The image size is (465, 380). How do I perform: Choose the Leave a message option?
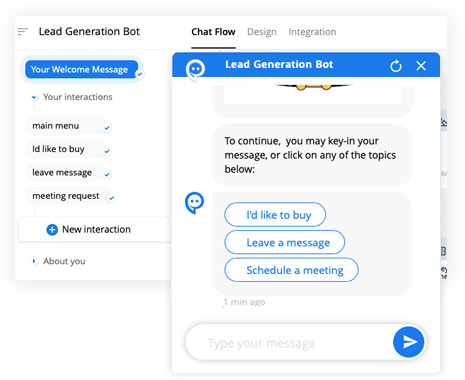285,242
